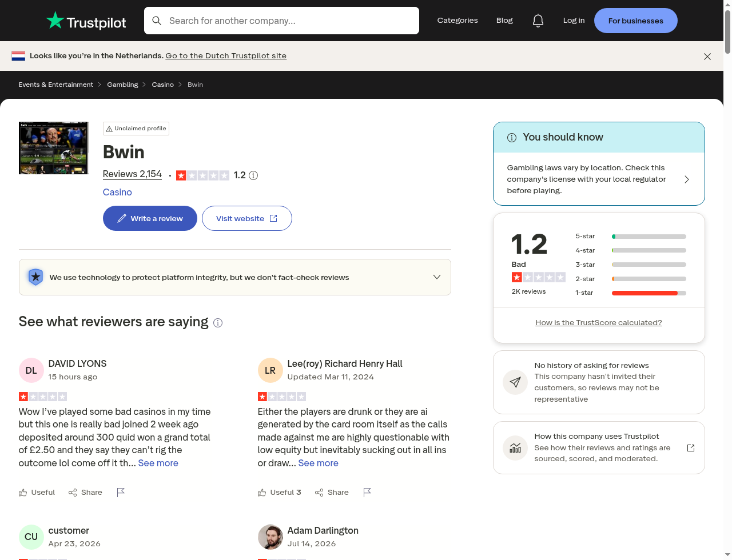The image size is (732, 560).
Task: Click the 1-star red rating bar
Action: (649, 293)
